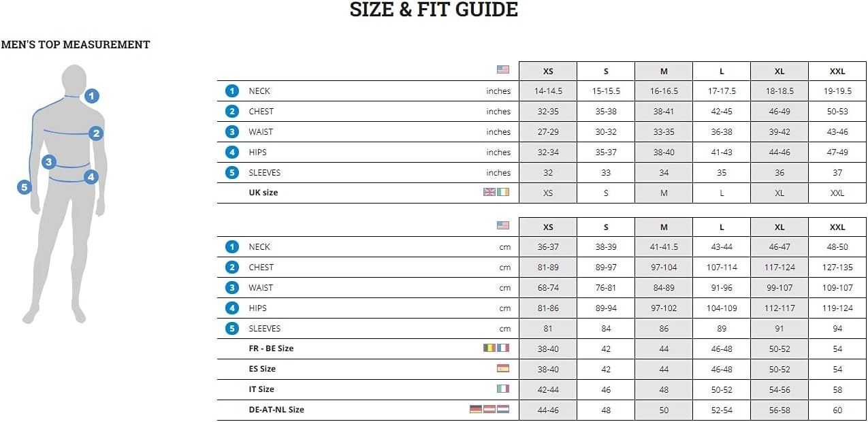
Task: Click the number 2 CHEST badge in the cm table
Action: pyautogui.click(x=233, y=267)
